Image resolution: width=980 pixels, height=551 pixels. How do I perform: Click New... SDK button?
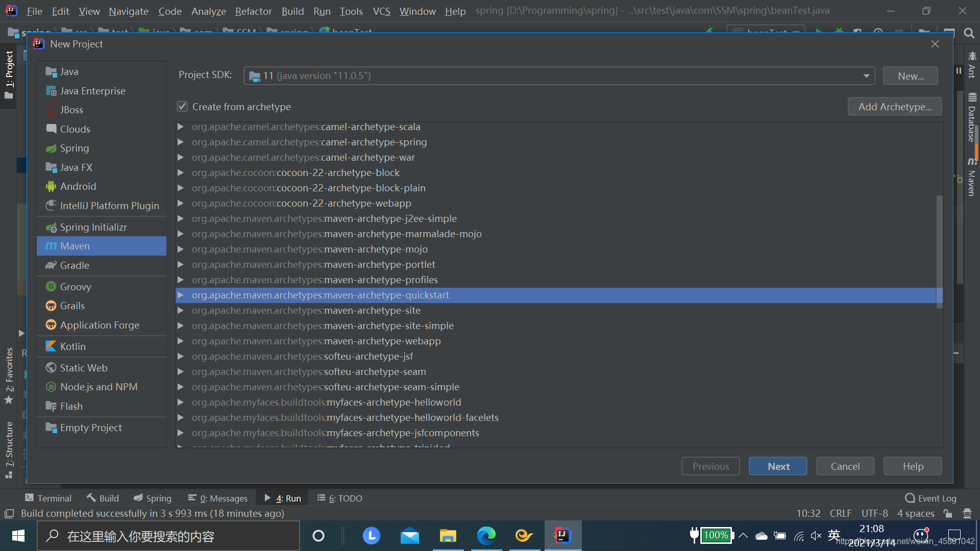pos(910,76)
